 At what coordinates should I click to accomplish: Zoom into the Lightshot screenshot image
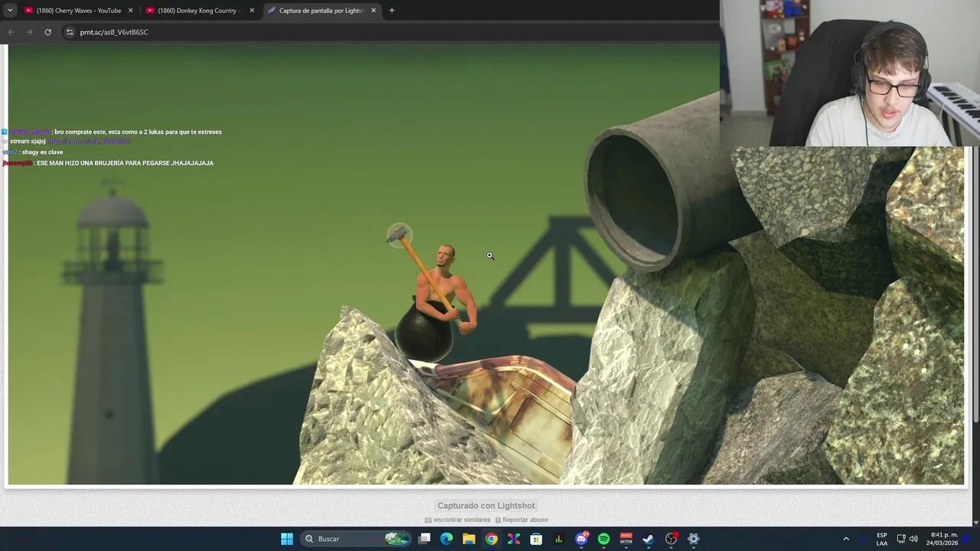pyautogui.click(x=486, y=265)
